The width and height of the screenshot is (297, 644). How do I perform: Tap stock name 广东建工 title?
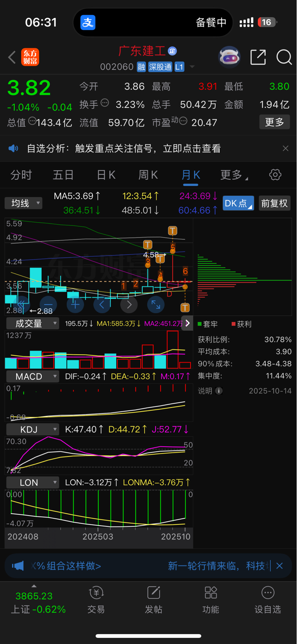click(142, 51)
